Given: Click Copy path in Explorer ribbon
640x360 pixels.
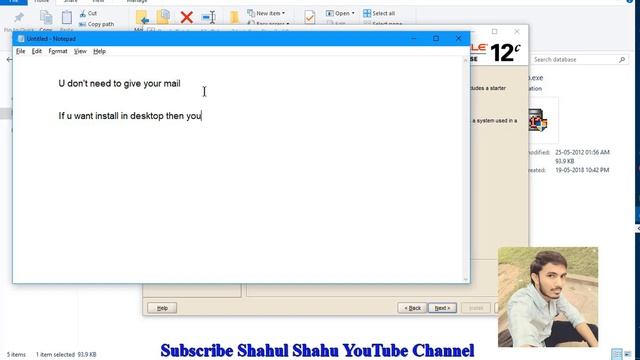Looking at the screenshot, I should [x=96, y=24].
